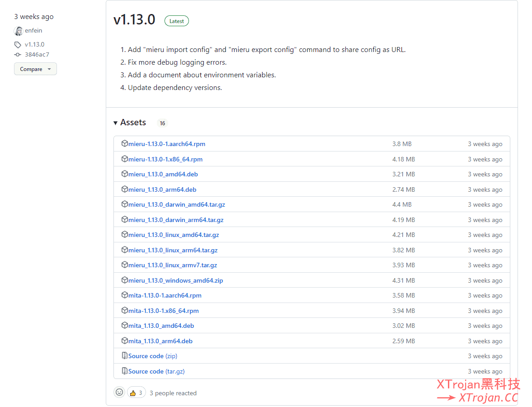Download mita_1.13.0_amd64.deb
Viewport: 532px width, 407px height.
click(x=161, y=326)
